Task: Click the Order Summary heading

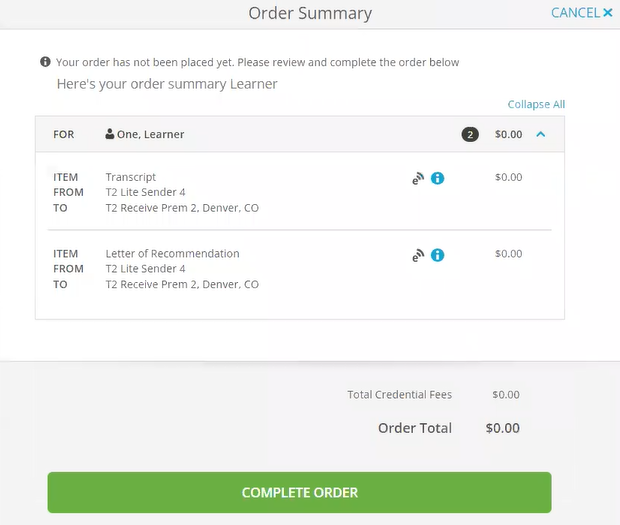Action: pyautogui.click(x=310, y=13)
